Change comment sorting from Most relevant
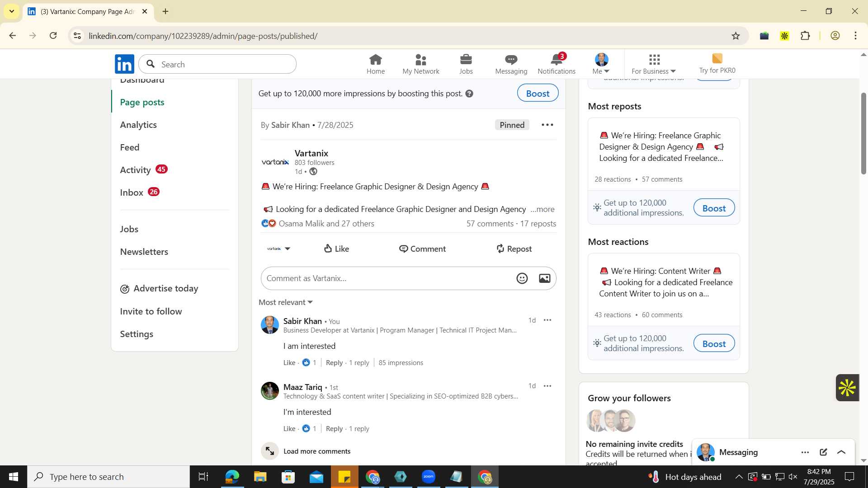This screenshot has width=868, height=488. click(x=286, y=302)
